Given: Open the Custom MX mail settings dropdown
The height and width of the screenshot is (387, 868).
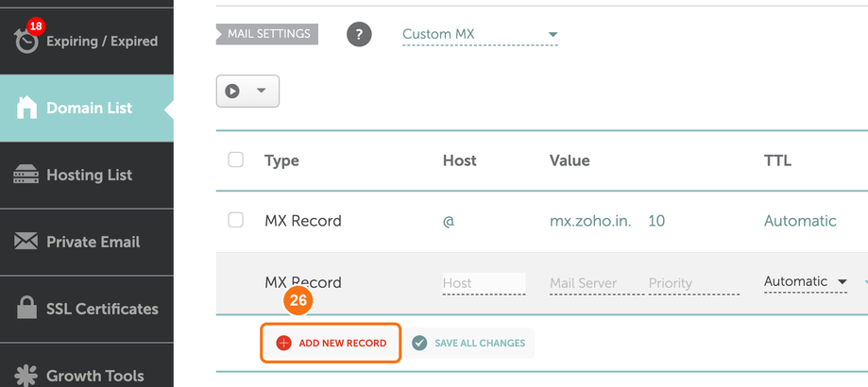Looking at the screenshot, I should point(480,34).
